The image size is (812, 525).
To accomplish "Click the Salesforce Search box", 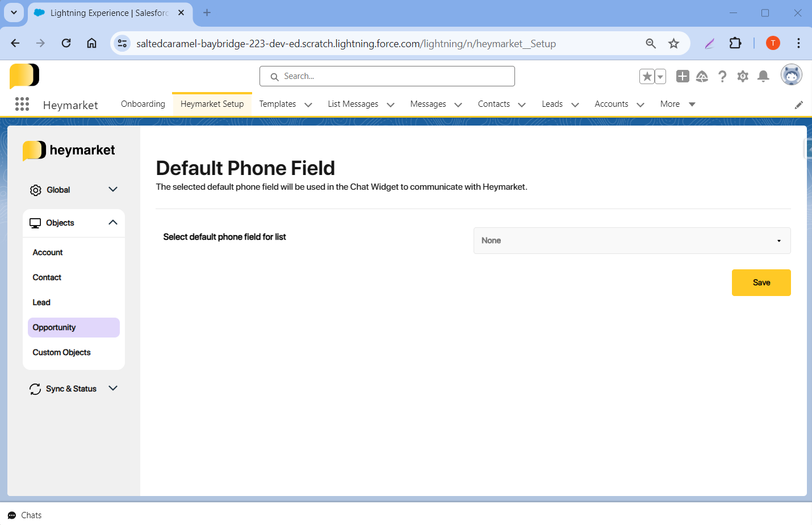I will coord(387,76).
